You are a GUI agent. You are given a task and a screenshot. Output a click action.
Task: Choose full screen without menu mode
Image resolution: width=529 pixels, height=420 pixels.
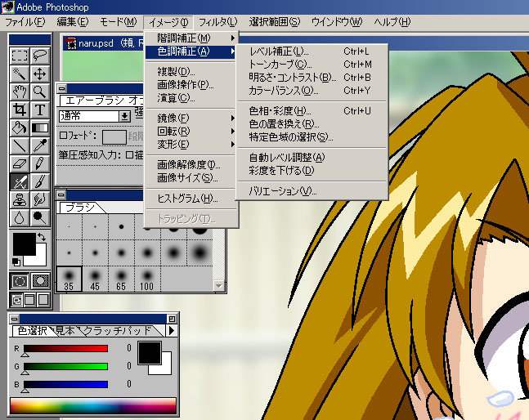point(43,300)
